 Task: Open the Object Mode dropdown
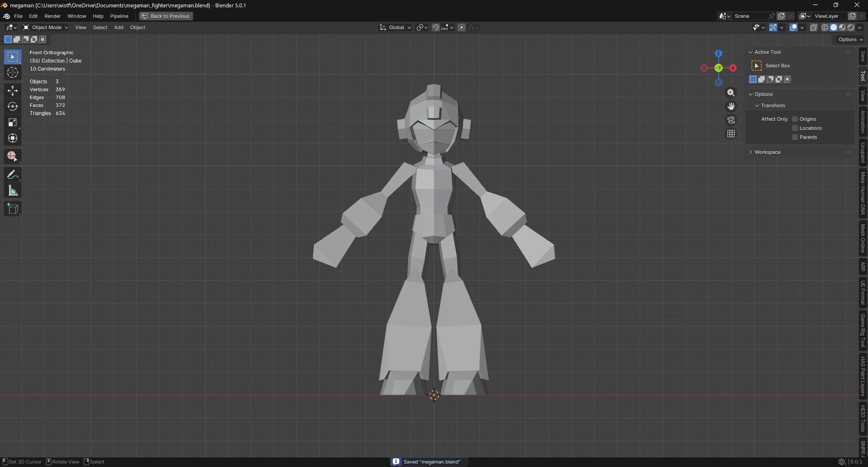point(46,27)
